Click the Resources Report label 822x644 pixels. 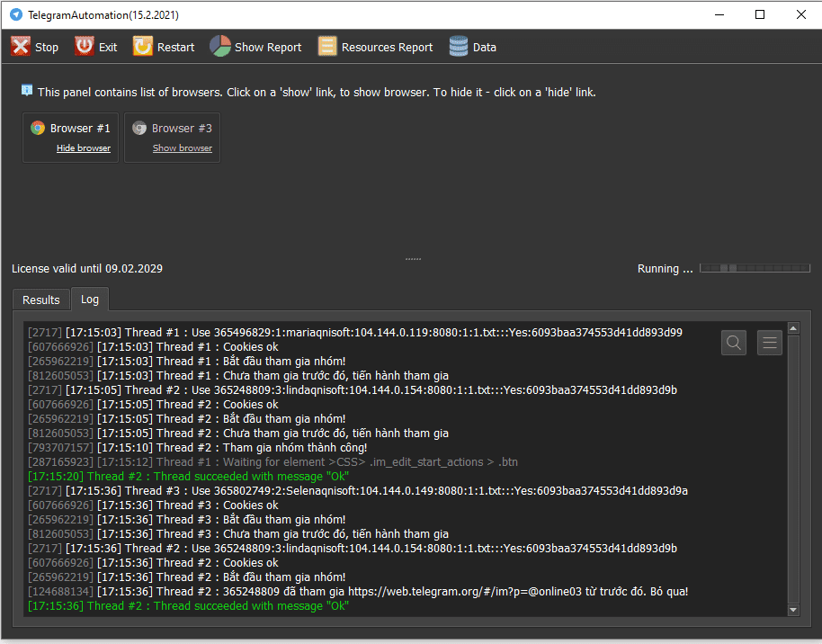click(388, 47)
